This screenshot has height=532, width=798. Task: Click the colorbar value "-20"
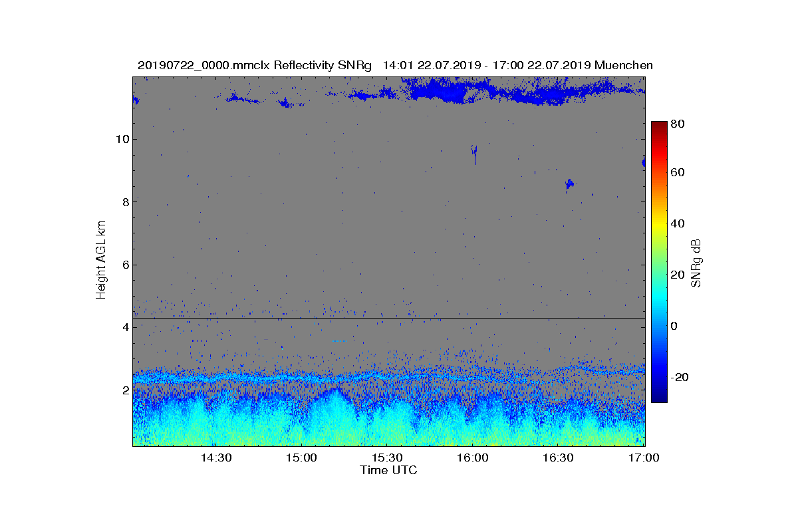tap(680, 377)
